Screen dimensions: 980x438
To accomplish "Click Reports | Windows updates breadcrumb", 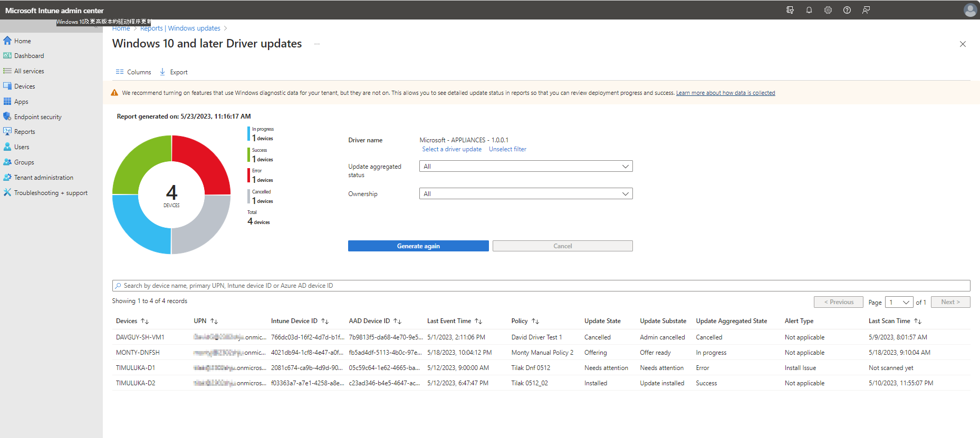I will [x=180, y=28].
